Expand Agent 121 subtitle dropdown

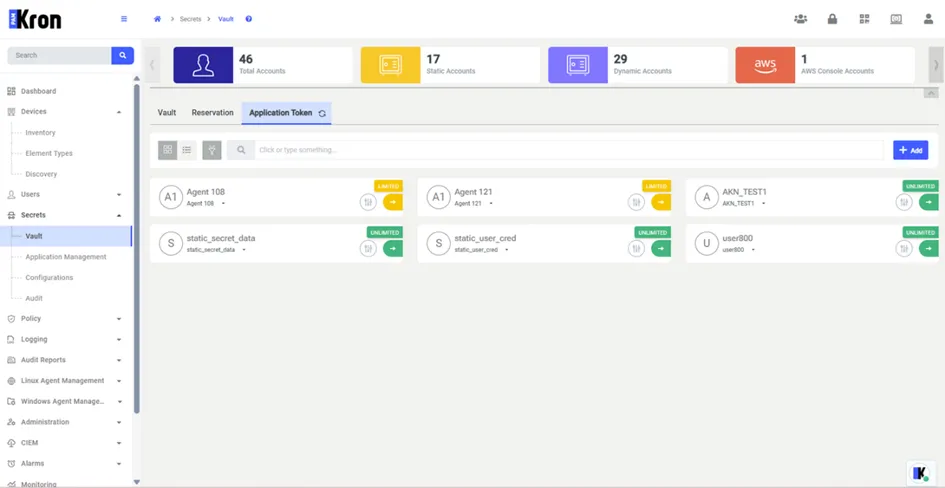pos(491,204)
